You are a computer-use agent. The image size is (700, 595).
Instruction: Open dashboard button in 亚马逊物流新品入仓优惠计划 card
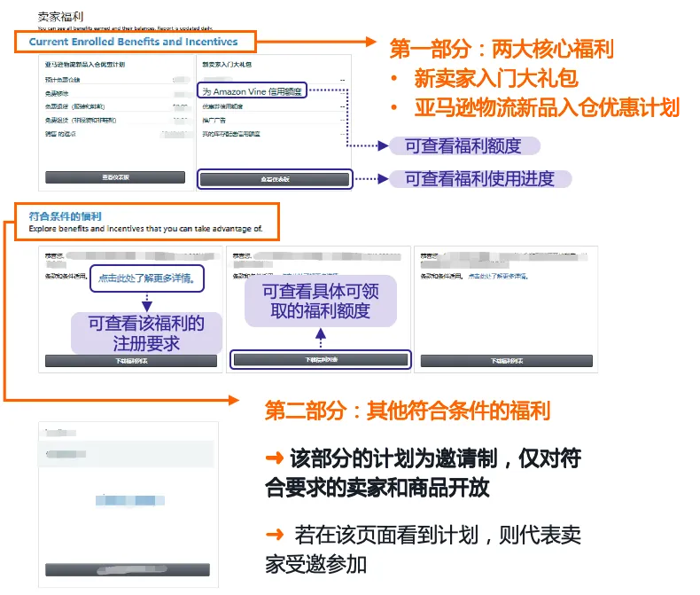115,177
